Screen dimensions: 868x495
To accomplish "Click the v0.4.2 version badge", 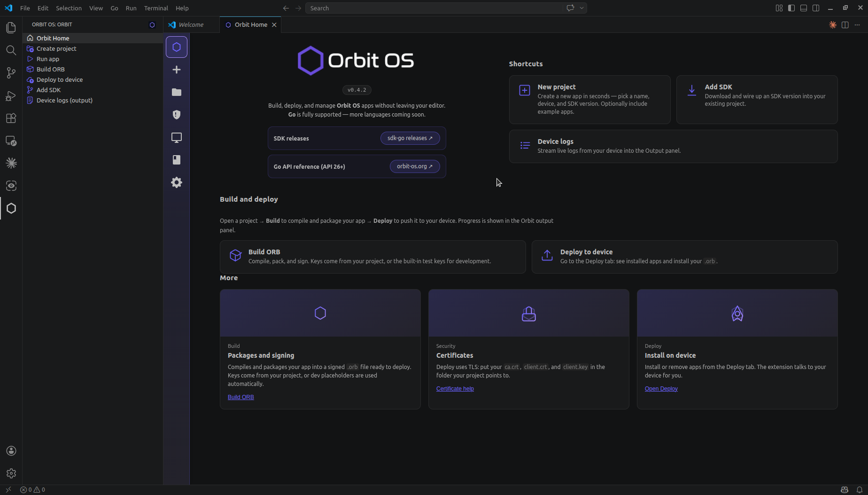I will click(357, 90).
